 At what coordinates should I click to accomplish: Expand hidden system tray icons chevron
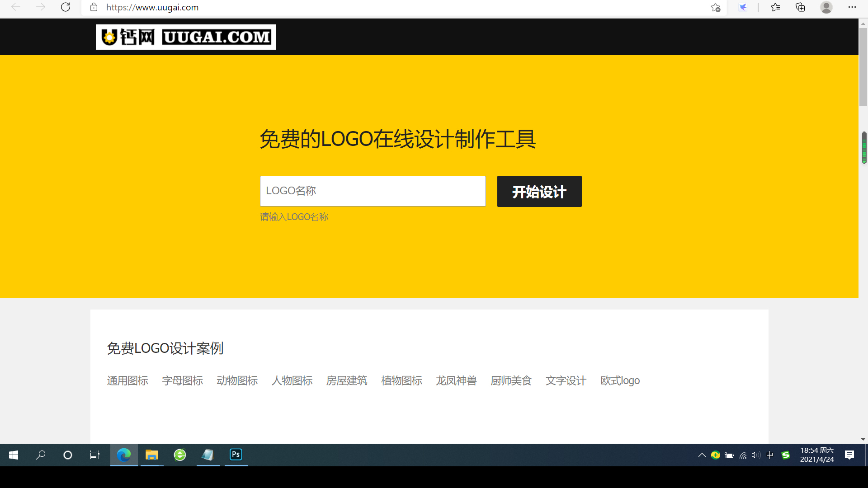tap(702, 455)
